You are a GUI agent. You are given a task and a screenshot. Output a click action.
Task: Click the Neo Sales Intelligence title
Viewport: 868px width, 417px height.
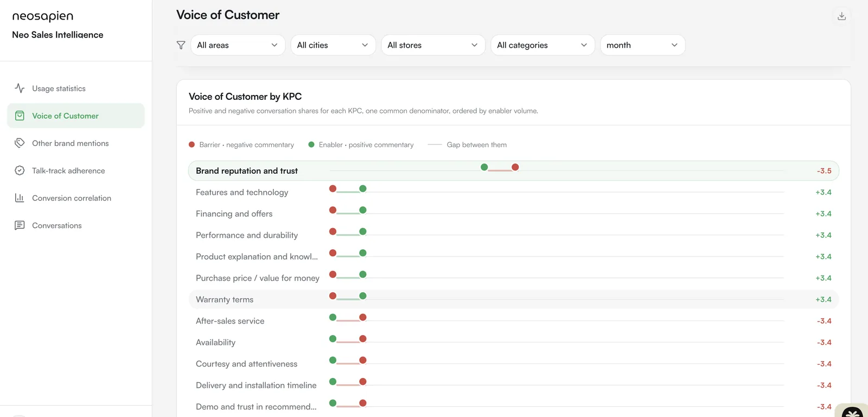58,35
